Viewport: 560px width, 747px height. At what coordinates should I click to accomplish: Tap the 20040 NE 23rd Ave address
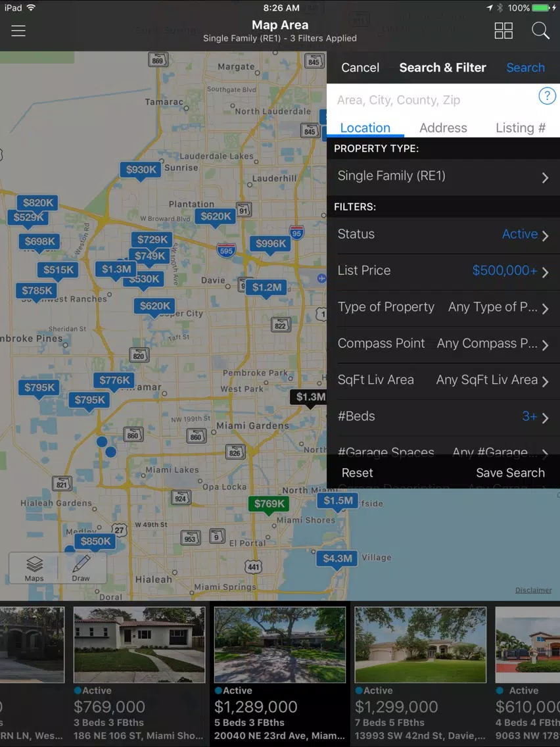[x=279, y=736]
